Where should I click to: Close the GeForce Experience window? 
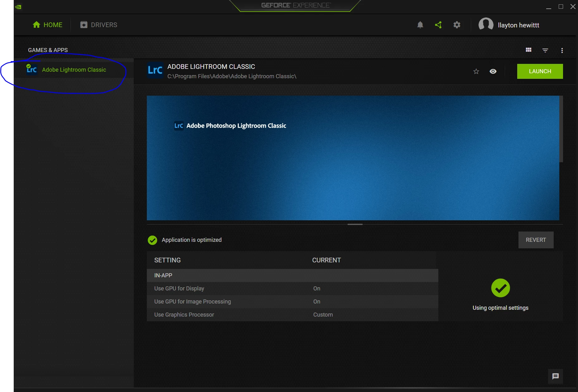tap(573, 7)
